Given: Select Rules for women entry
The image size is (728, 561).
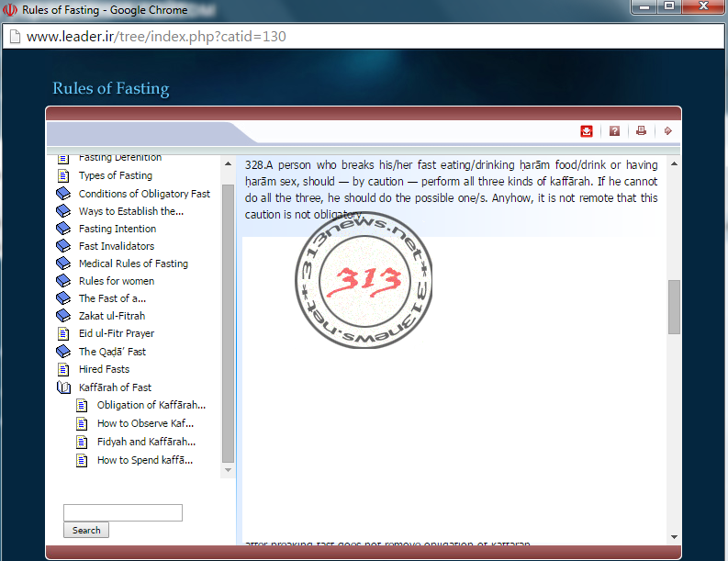Looking at the screenshot, I should [x=116, y=281].
